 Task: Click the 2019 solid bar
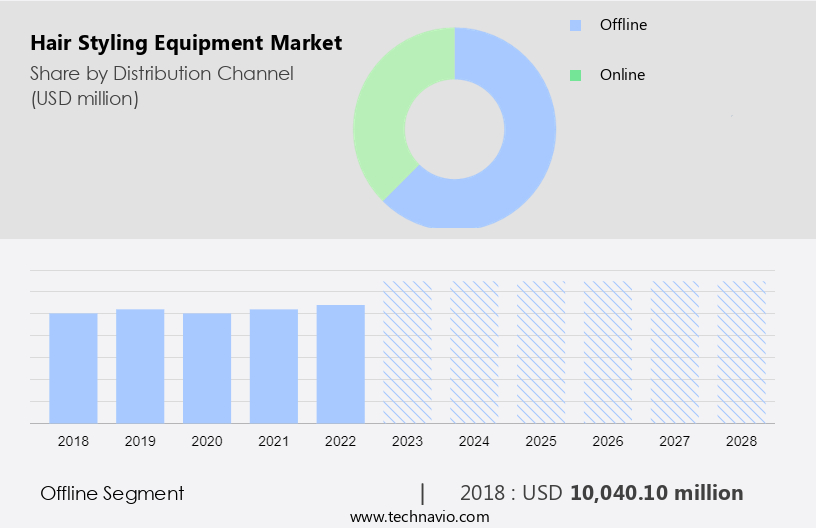click(x=140, y=366)
